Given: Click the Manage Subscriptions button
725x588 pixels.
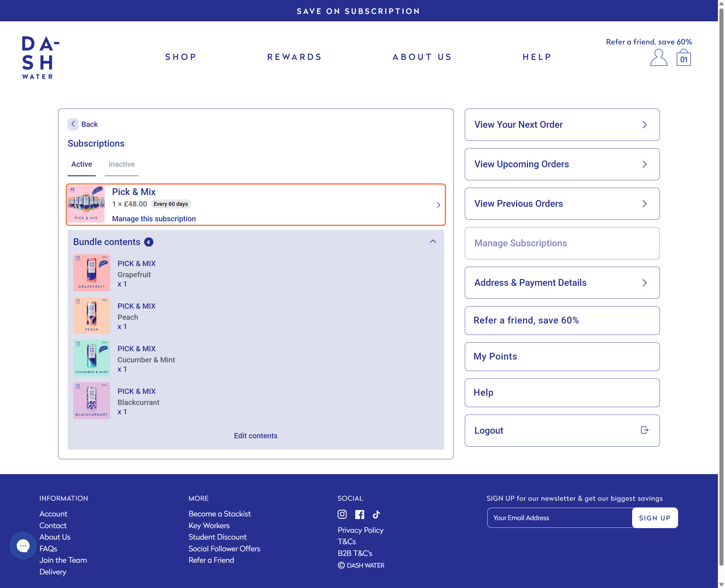Looking at the screenshot, I should [x=562, y=243].
